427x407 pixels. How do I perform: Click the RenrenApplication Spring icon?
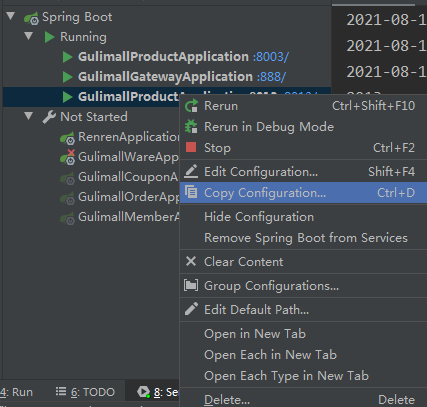coord(67,138)
